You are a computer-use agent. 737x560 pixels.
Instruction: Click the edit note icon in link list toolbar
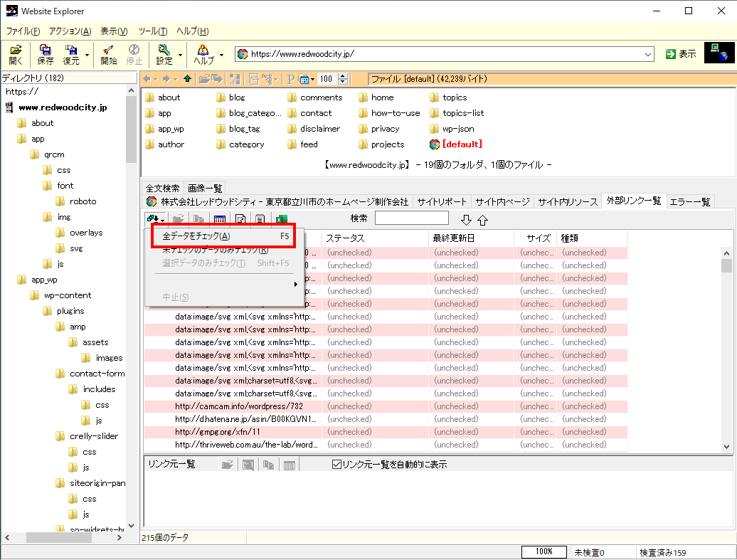[x=240, y=219]
